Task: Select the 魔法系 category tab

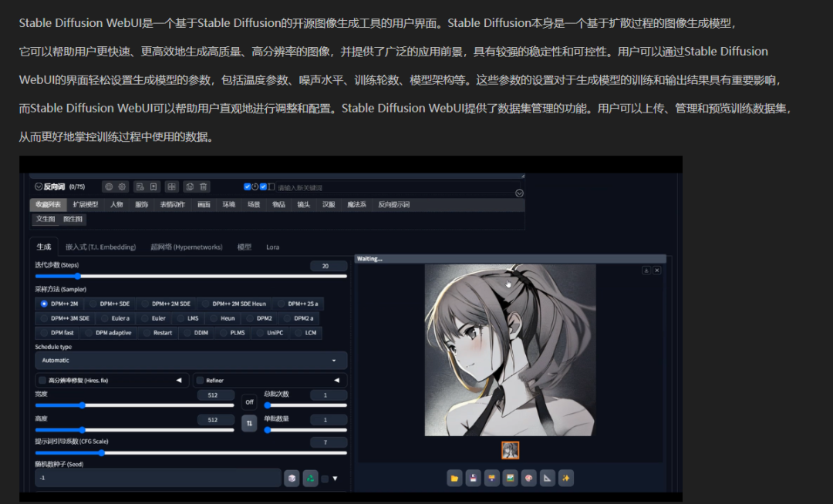Action: pyautogui.click(x=356, y=205)
